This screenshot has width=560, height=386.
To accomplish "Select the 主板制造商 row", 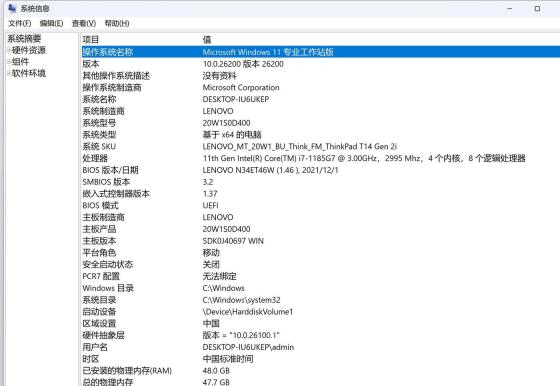I will [321, 217].
